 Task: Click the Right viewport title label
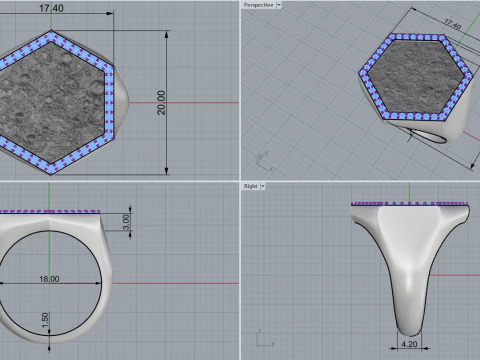[x=250, y=186]
